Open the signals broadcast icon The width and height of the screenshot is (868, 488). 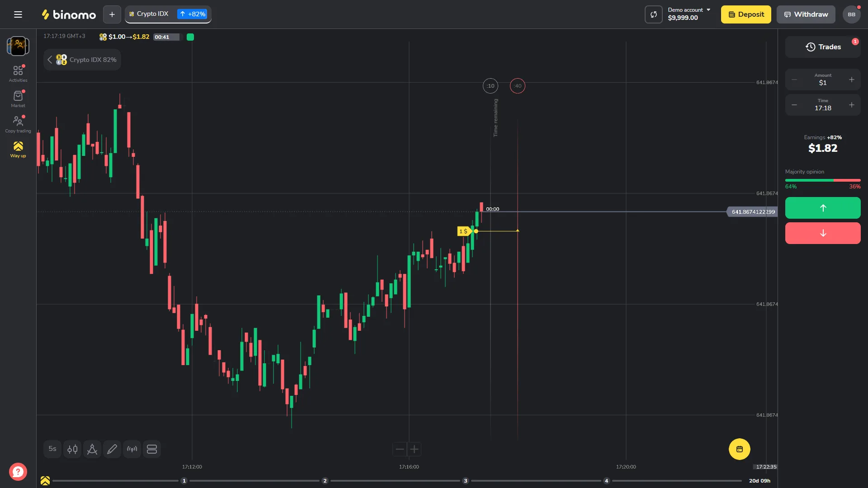pos(132,449)
